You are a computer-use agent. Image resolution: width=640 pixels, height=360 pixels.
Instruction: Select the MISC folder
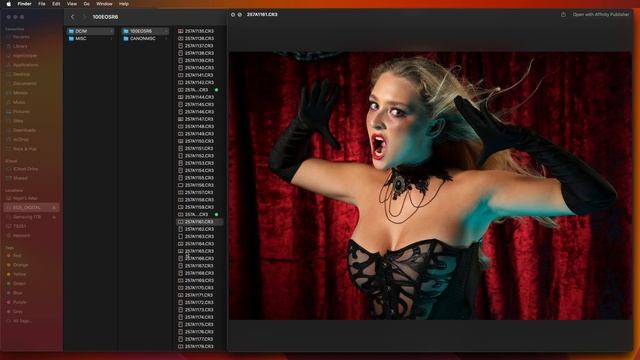[x=91, y=38]
